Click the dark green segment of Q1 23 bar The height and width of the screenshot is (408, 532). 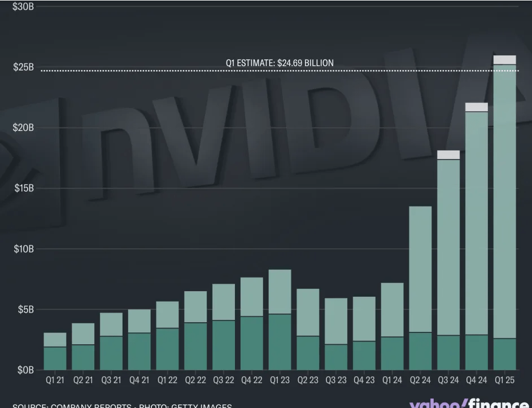[280, 342]
